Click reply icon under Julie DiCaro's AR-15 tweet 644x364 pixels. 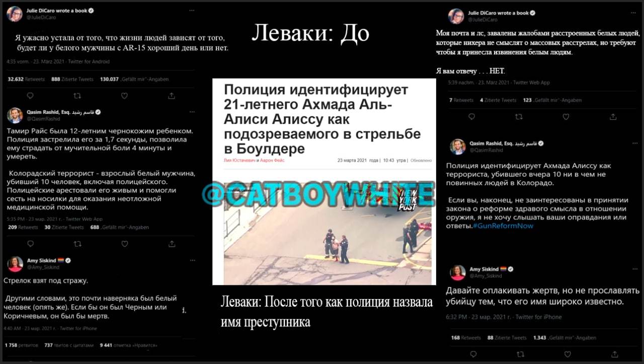[30, 96]
